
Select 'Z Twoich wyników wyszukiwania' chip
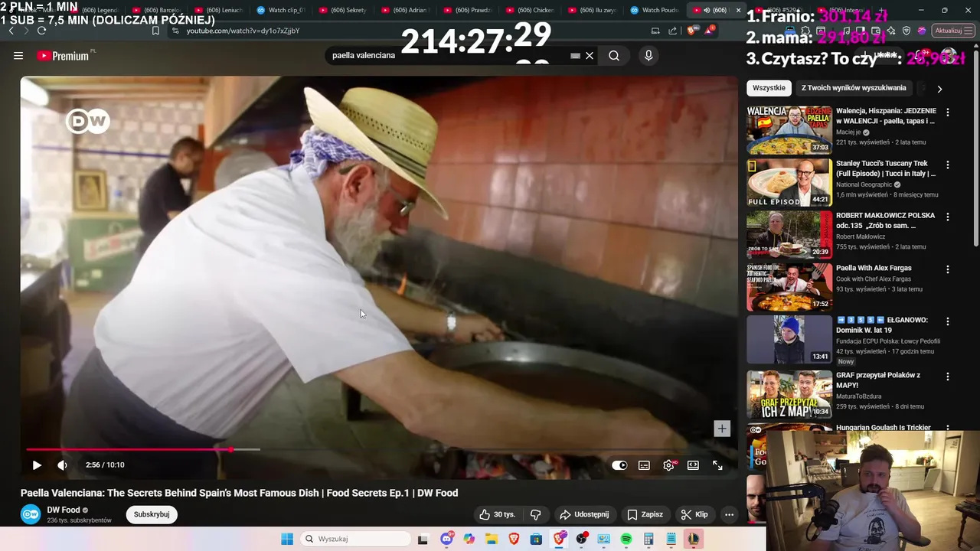854,87
